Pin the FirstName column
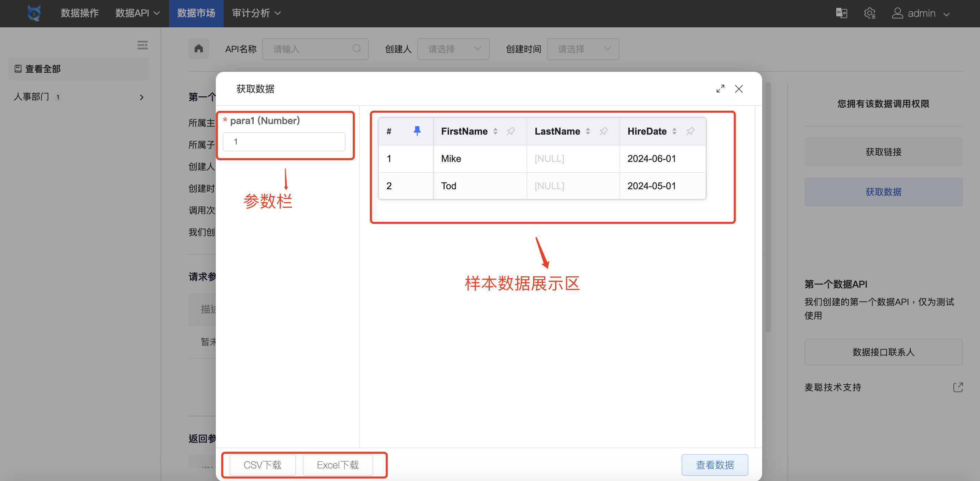Image resolution: width=980 pixels, height=481 pixels. (x=511, y=131)
